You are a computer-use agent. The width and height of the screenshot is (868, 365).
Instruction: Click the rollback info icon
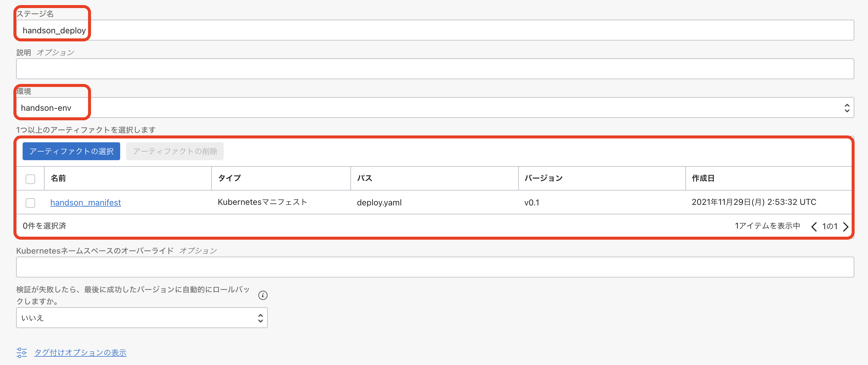(262, 295)
